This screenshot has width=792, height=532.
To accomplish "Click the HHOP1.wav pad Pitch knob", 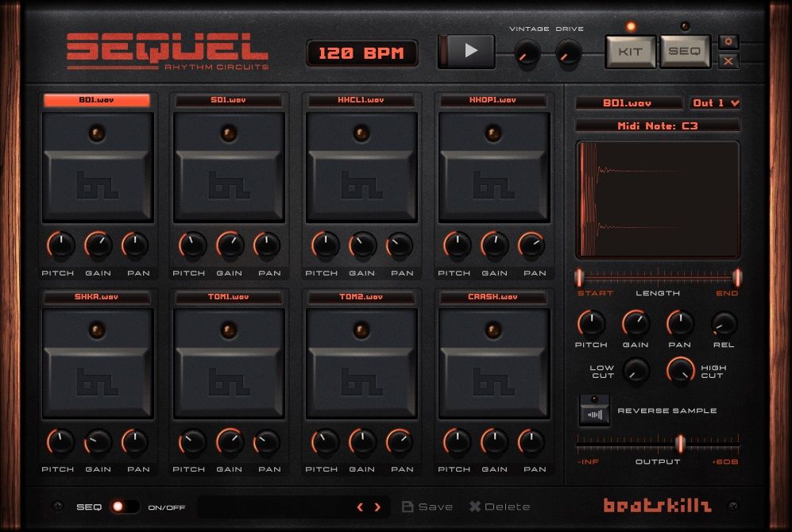I will click(457, 245).
